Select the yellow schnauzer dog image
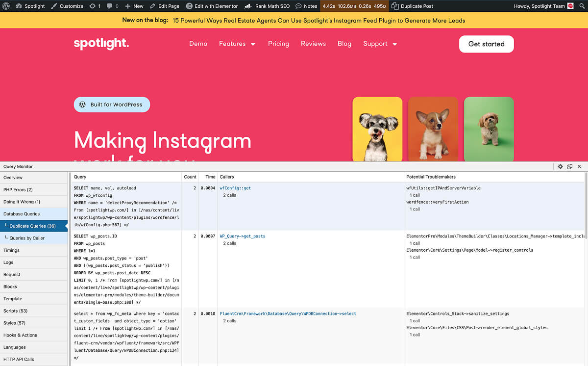Viewport: 588px width, 366px height. coord(377,129)
